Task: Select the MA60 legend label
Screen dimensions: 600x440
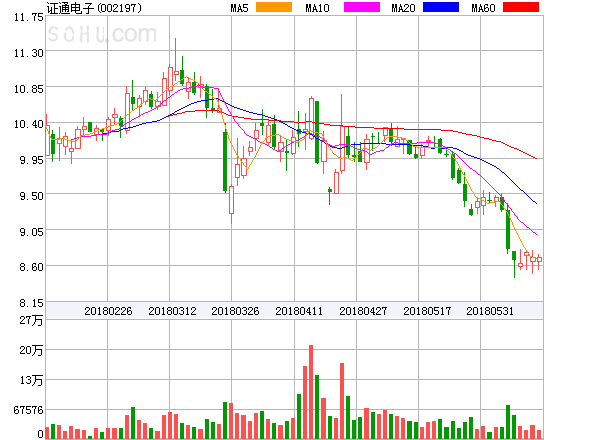Action: pyautogui.click(x=483, y=8)
